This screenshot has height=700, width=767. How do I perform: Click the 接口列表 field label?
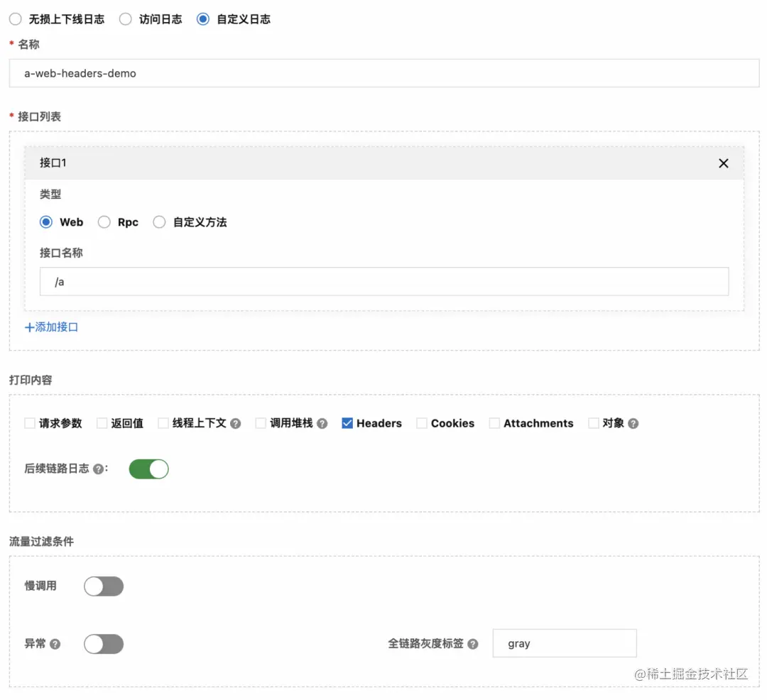39,116
